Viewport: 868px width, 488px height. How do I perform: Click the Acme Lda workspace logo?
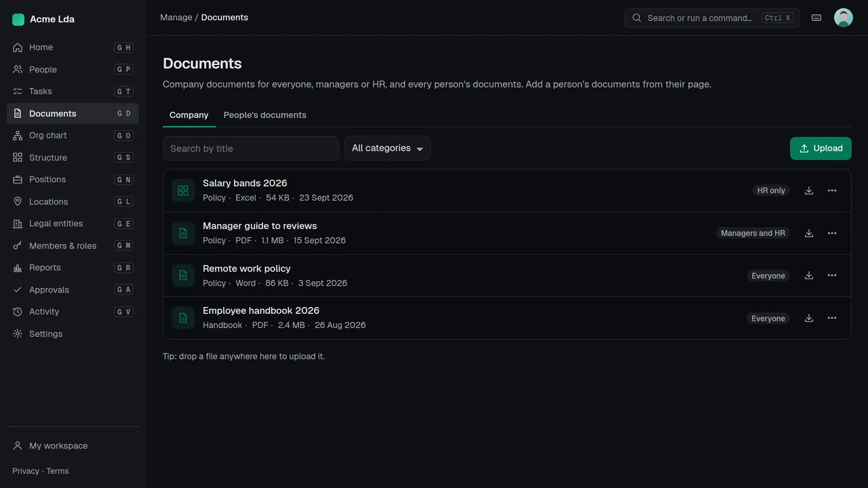click(x=18, y=20)
